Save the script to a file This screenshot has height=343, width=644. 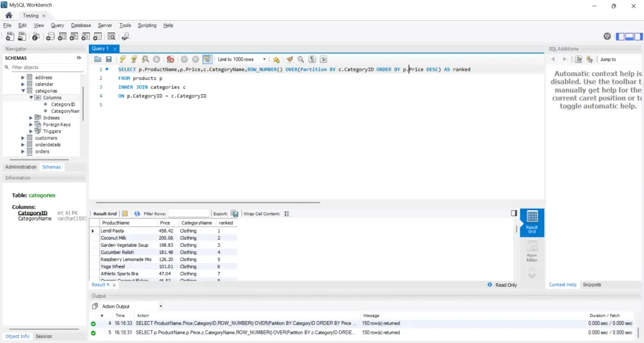(108, 59)
